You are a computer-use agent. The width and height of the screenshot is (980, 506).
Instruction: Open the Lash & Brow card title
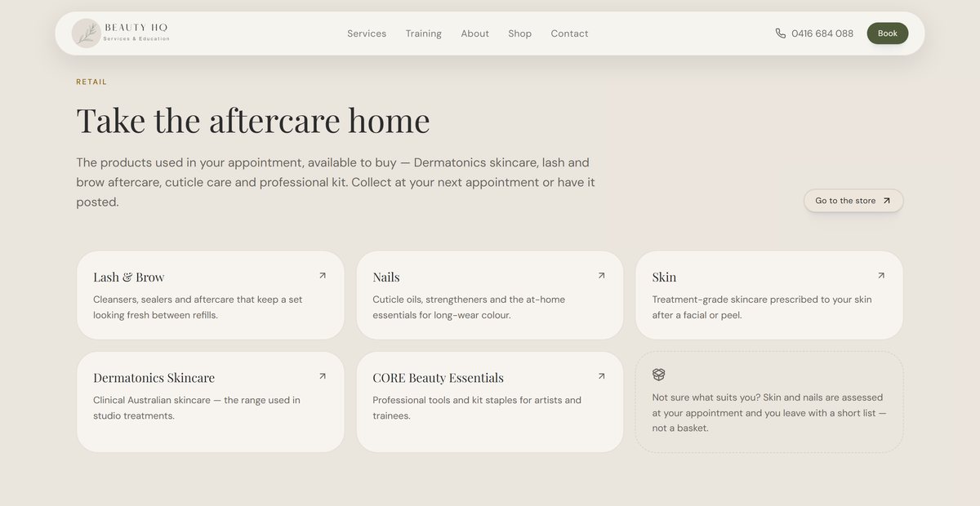pos(129,277)
